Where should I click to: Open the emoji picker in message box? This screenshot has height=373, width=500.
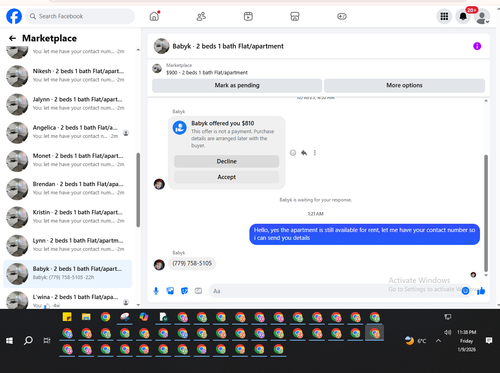coord(465,291)
